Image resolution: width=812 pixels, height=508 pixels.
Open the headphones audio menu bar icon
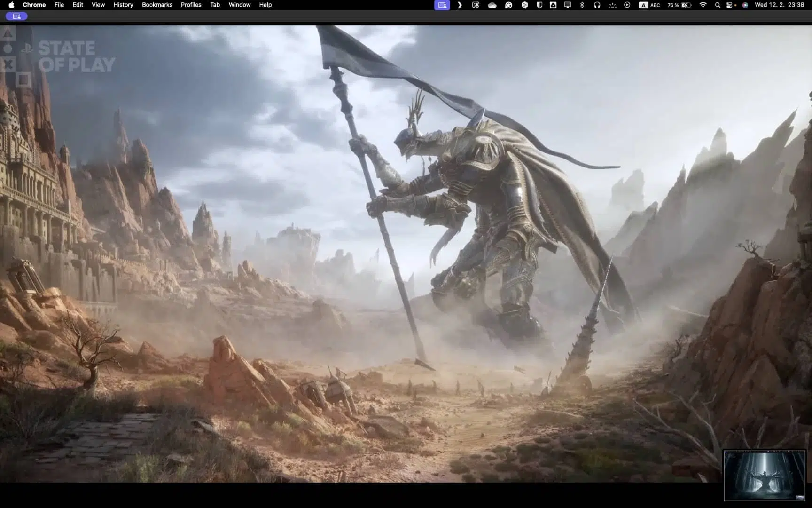click(x=597, y=5)
